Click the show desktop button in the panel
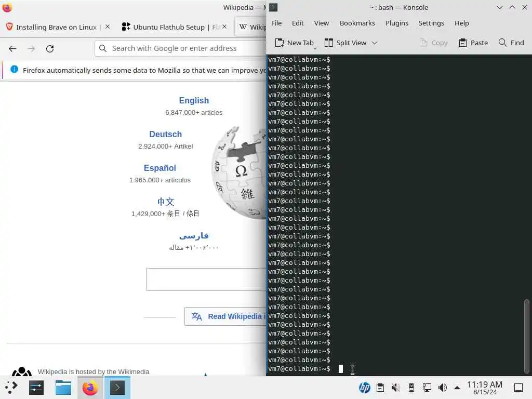This screenshot has height=399, width=532. point(518,388)
